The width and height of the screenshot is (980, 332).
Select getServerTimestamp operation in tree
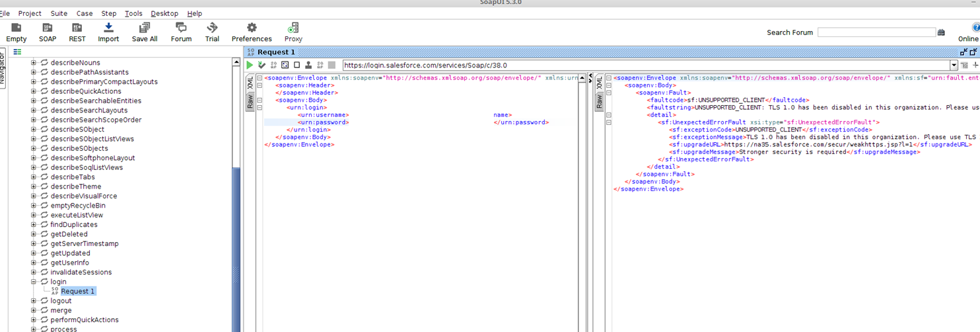click(x=85, y=243)
